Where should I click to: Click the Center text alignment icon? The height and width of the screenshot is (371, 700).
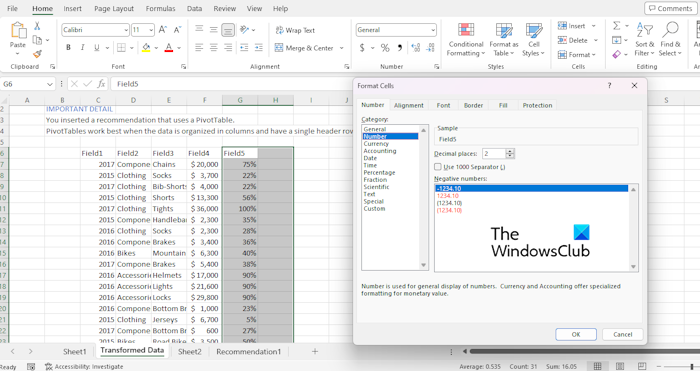(x=214, y=47)
